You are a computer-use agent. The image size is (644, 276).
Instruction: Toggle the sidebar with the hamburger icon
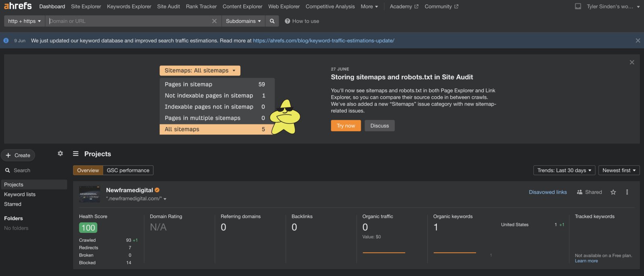tap(76, 154)
